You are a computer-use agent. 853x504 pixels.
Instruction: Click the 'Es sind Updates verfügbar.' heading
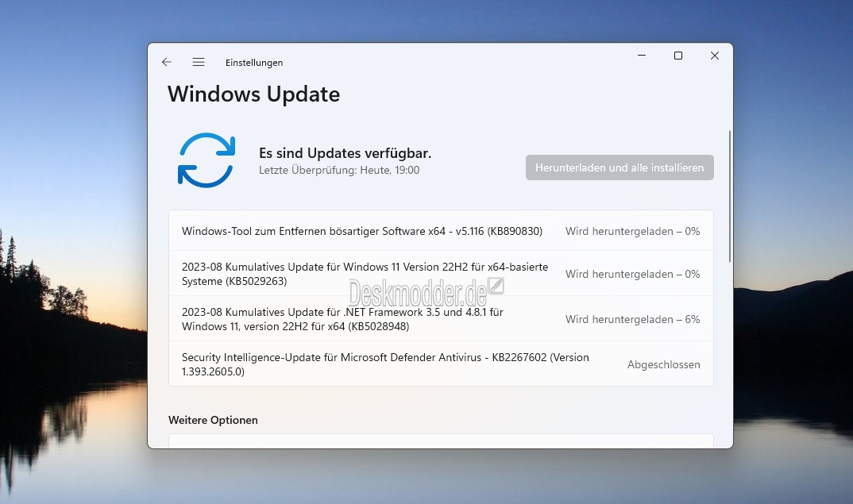coord(345,153)
